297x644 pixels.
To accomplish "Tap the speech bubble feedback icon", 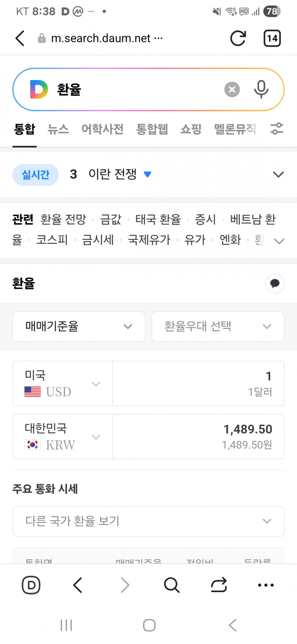I will 275,284.
